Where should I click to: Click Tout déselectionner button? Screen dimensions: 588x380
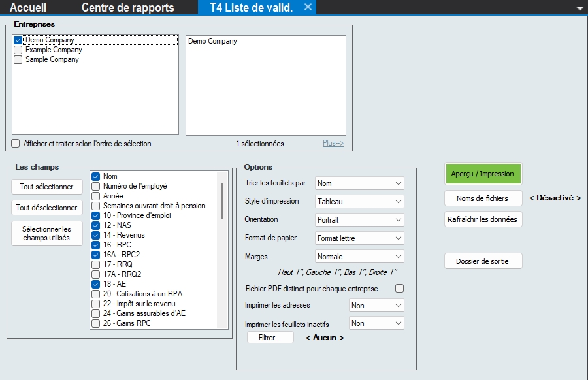[x=47, y=208]
